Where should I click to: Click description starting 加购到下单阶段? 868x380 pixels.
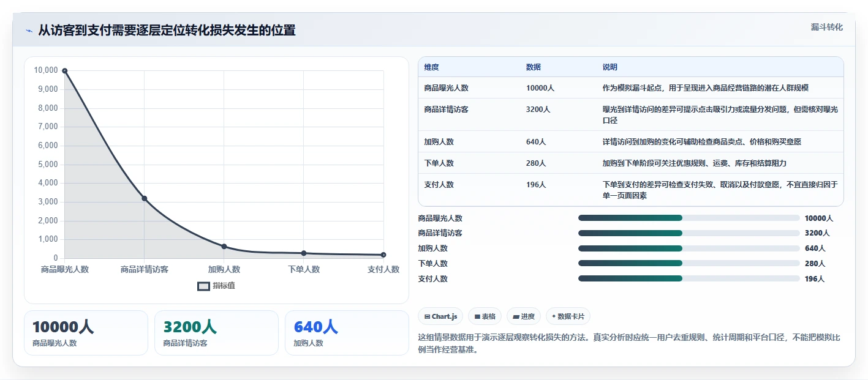pyautogui.click(x=695, y=163)
